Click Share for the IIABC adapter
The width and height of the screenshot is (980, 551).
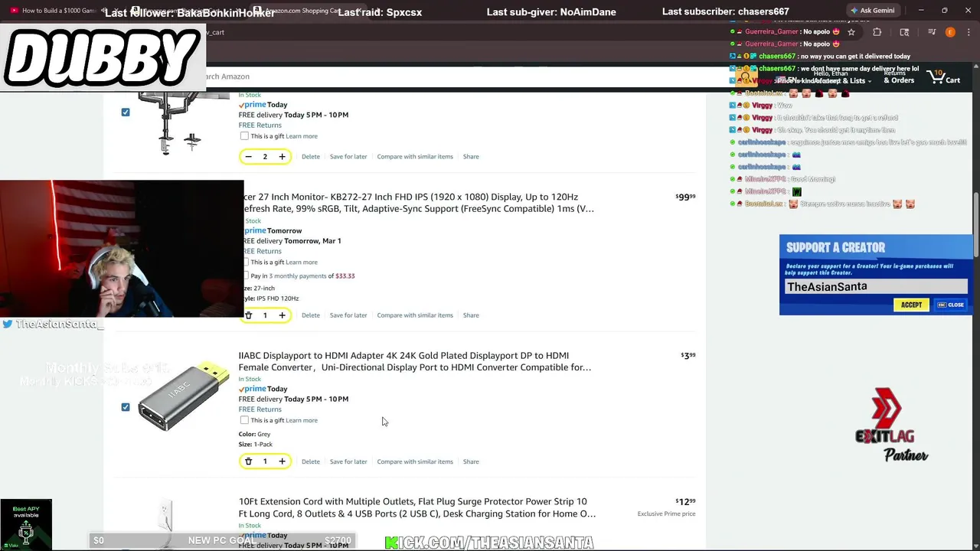coord(471,461)
